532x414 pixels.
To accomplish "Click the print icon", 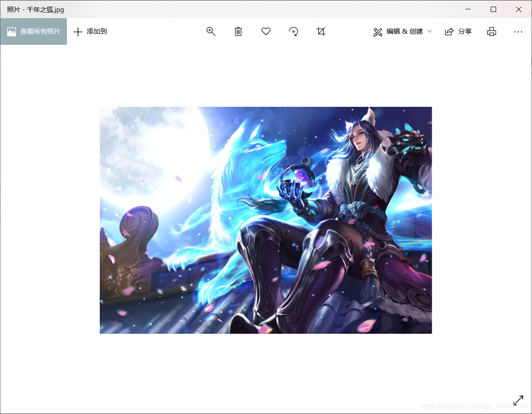I will pyautogui.click(x=492, y=31).
